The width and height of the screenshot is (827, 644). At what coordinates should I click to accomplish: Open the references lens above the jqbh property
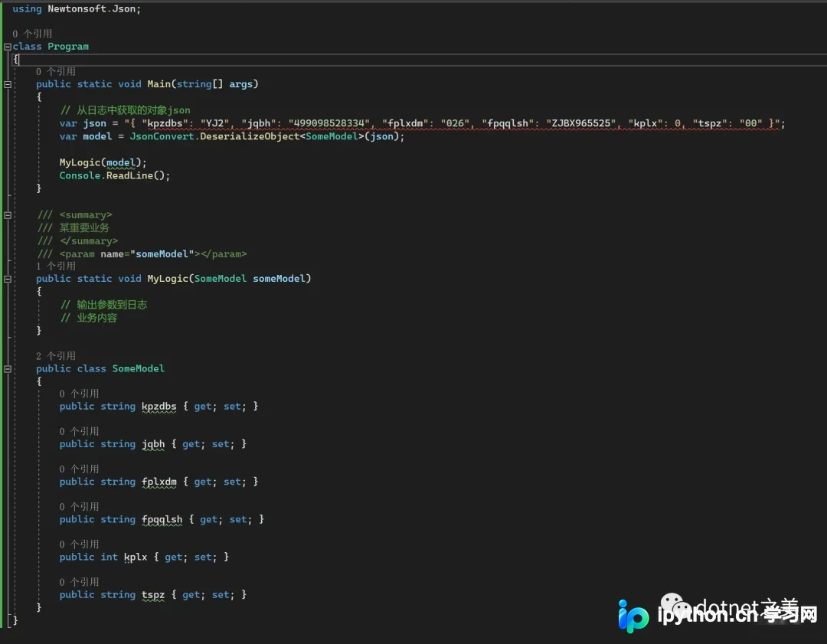point(79,431)
